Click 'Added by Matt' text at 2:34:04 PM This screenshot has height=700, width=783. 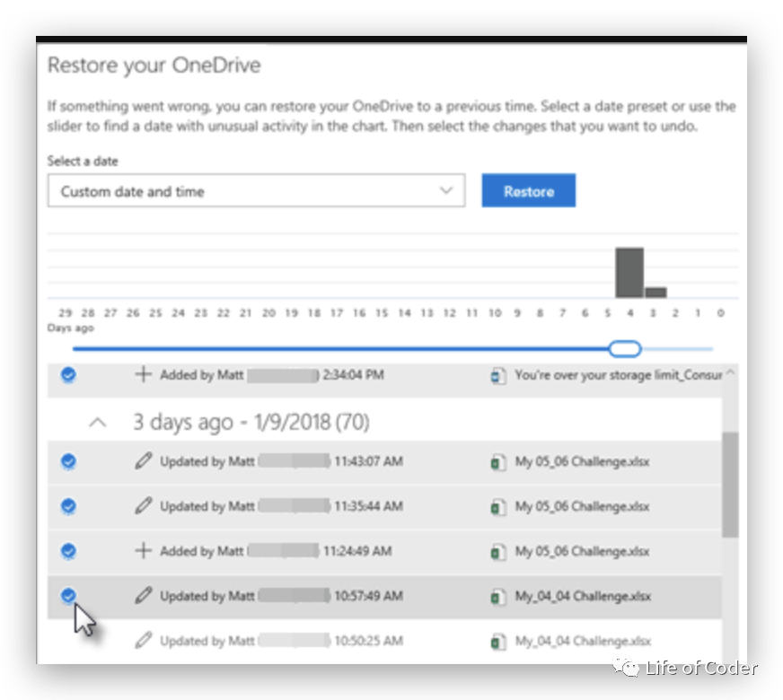point(202,375)
